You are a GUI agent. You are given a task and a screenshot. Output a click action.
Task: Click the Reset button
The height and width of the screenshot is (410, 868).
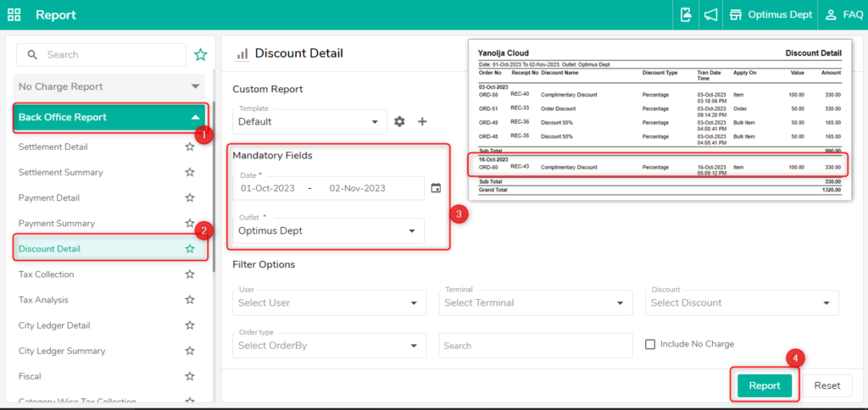(827, 385)
